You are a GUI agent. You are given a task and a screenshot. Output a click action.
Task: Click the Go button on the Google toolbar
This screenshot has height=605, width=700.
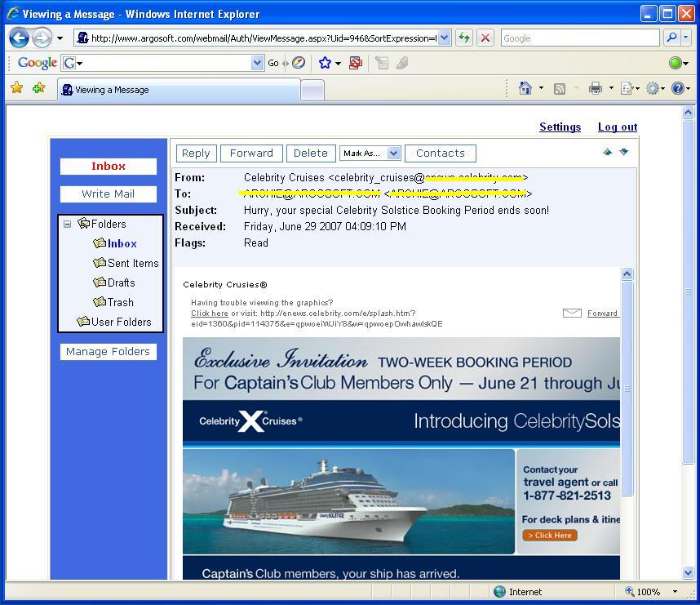pyautogui.click(x=273, y=63)
